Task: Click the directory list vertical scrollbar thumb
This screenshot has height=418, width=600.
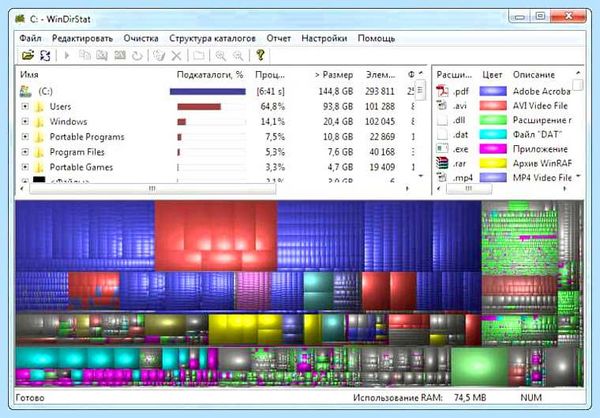Action: pos(420,90)
